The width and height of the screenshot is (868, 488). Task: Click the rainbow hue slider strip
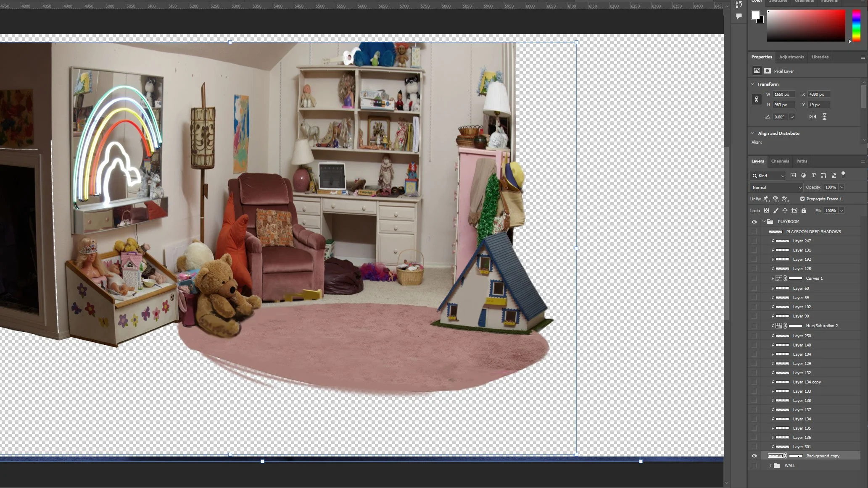[x=856, y=25]
